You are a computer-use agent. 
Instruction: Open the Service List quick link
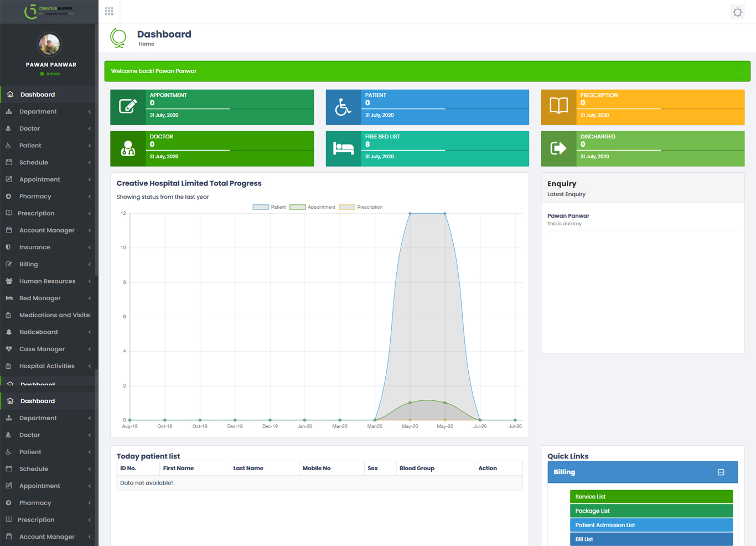[x=651, y=497]
